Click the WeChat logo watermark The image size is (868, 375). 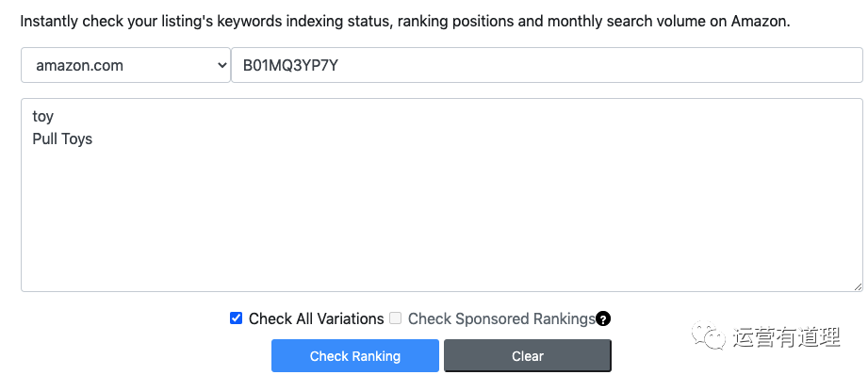(x=708, y=335)
